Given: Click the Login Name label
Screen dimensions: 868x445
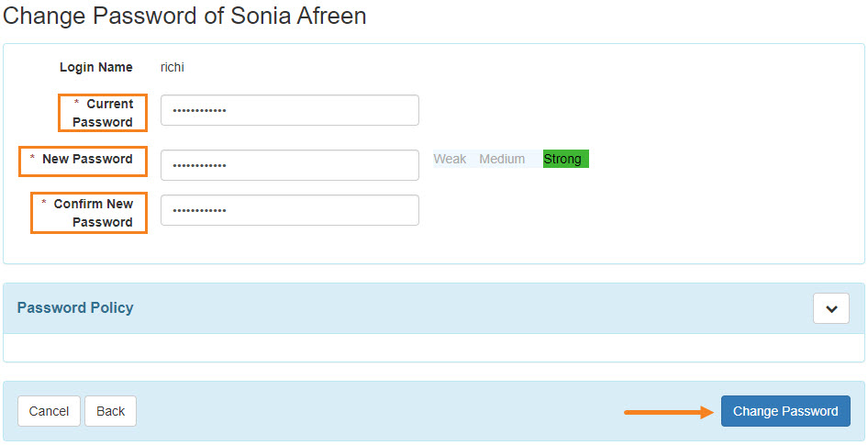Looking at the screenshot, I should tap(96, 67).
